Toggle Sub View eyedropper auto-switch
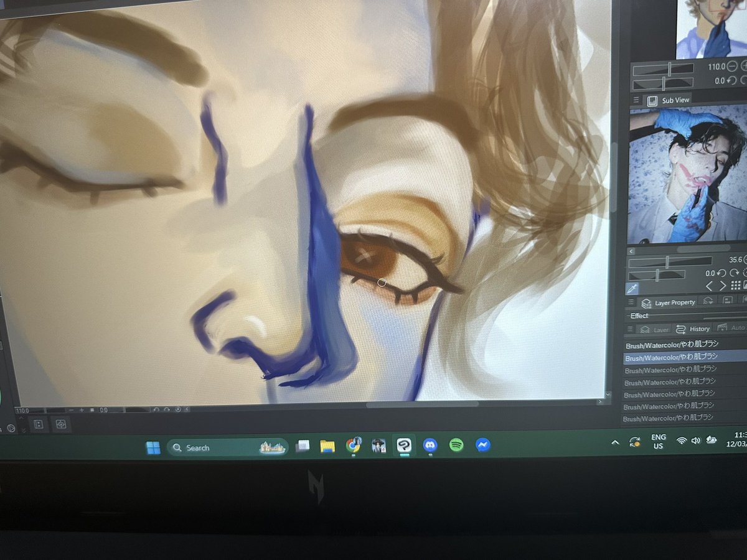 (x=632, y=288)
